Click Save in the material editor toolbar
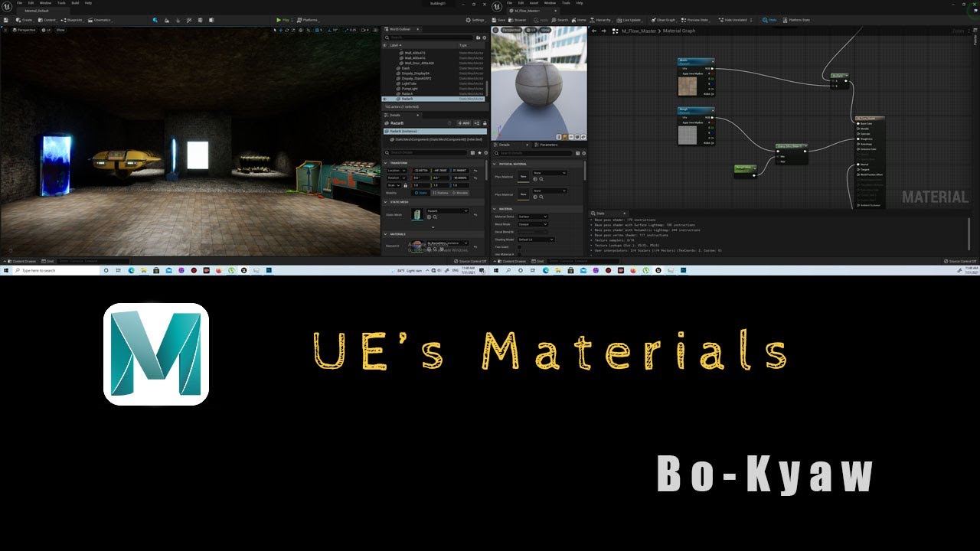980x551 pixels. (x=499, y=20)
